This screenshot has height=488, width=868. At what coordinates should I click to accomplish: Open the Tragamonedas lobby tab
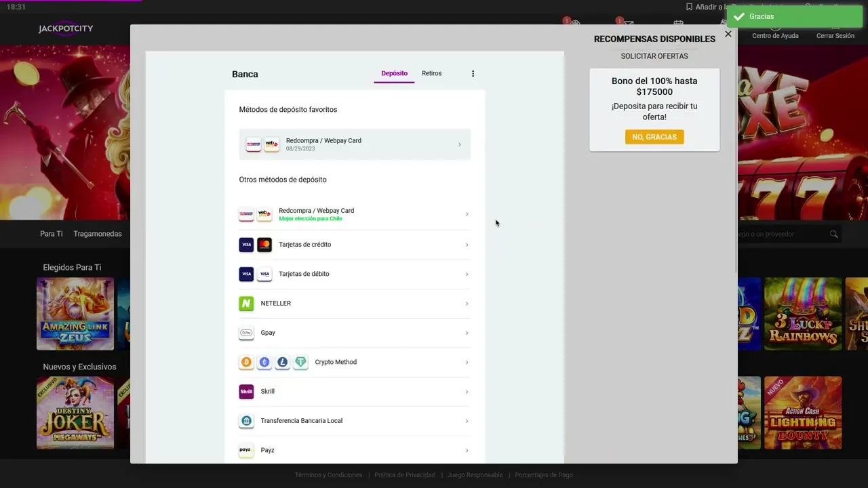coord(98,234)
